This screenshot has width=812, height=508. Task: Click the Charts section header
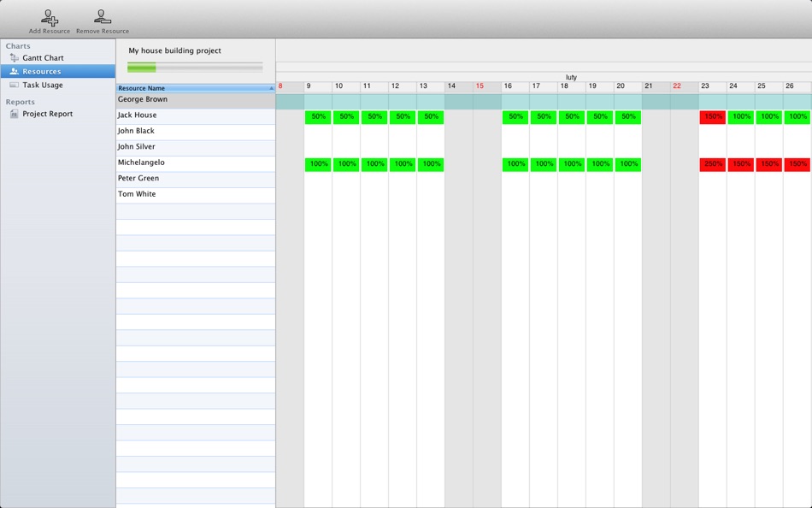click(18, 46)
